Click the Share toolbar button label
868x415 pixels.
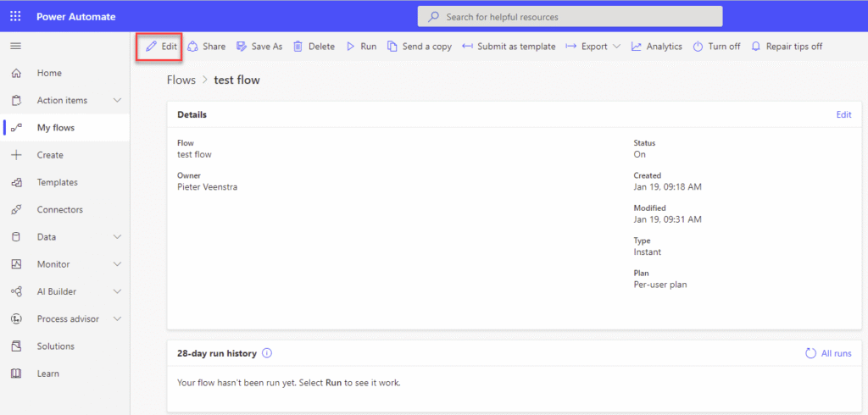214,47
